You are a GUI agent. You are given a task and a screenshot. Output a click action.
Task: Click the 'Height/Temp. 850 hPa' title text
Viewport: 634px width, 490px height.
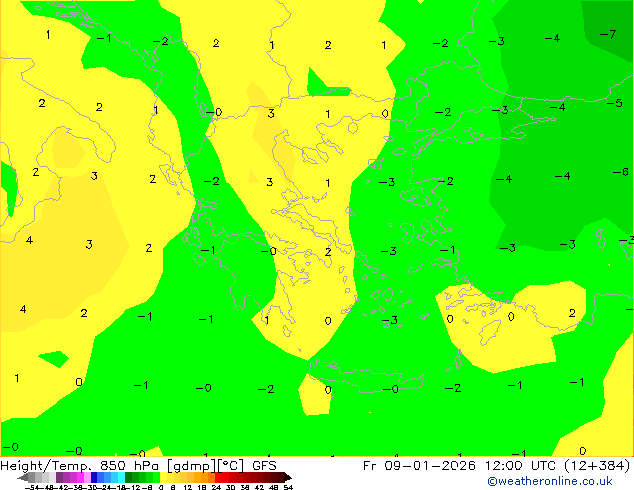click(x=78, y=466)
